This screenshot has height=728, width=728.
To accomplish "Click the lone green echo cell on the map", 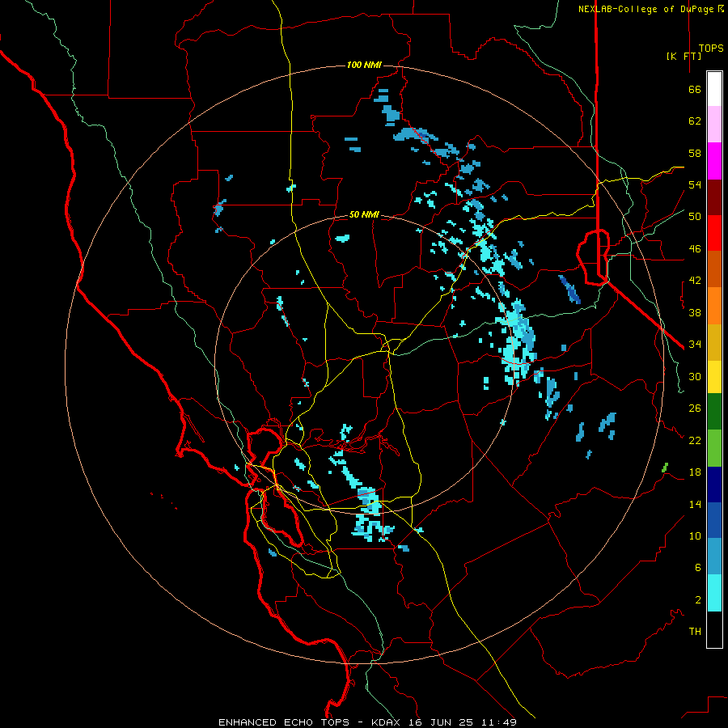I will pos(665,467).
